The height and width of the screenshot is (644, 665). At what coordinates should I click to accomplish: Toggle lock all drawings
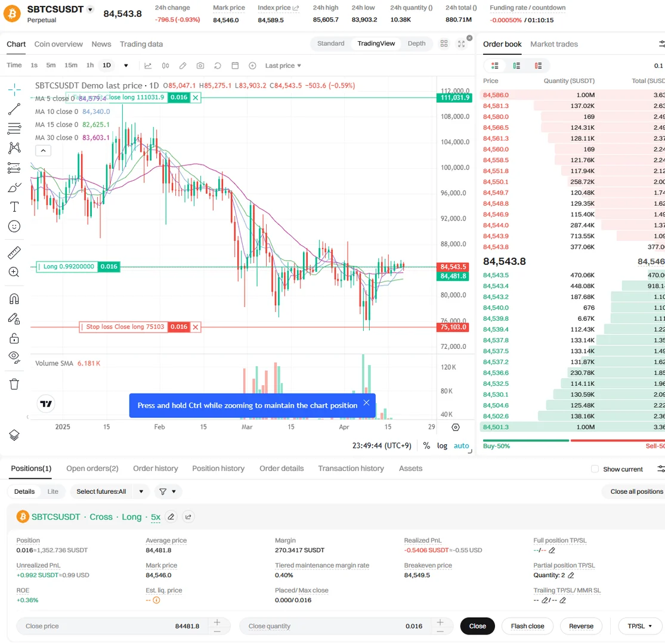(14, 338)
